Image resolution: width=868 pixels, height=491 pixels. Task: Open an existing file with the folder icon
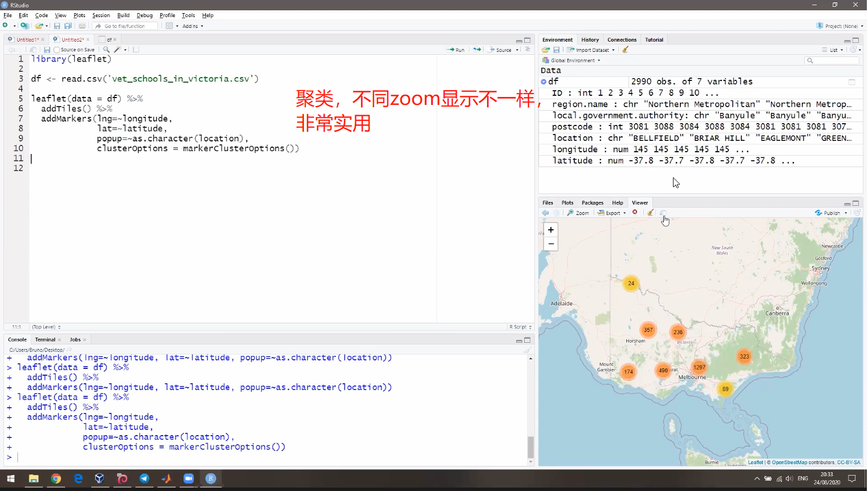click(38, 26)
